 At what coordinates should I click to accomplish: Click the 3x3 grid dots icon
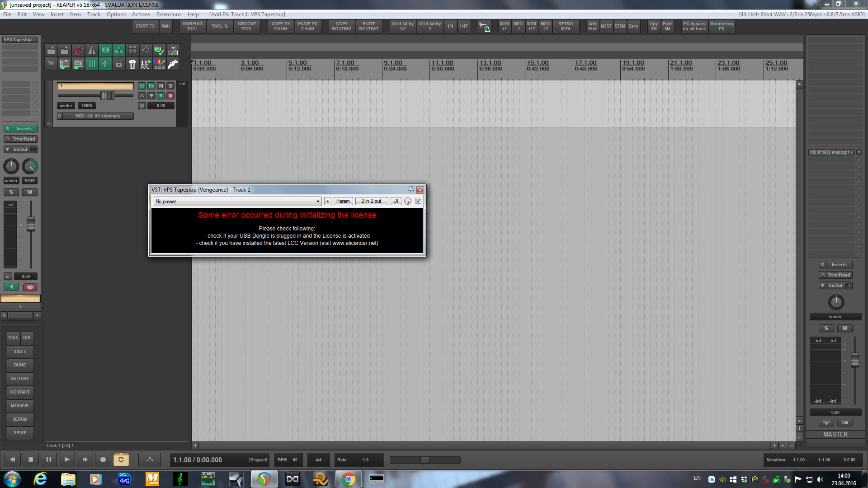coord(132,50)
